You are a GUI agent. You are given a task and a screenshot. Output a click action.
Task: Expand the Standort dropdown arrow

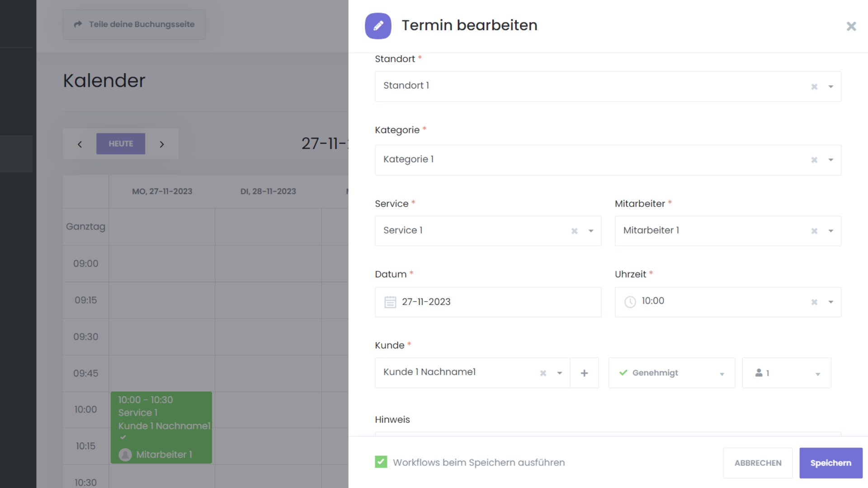tap(830, 86)
